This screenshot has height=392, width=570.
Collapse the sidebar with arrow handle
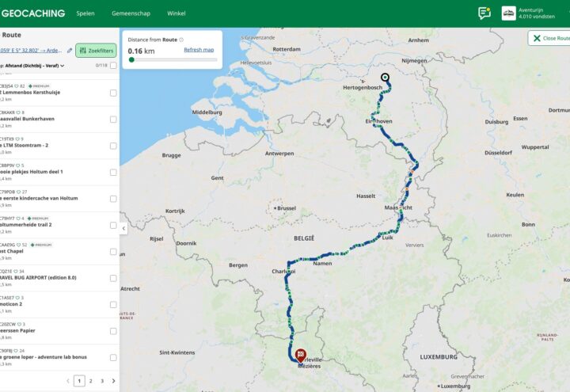pos(123,228)
